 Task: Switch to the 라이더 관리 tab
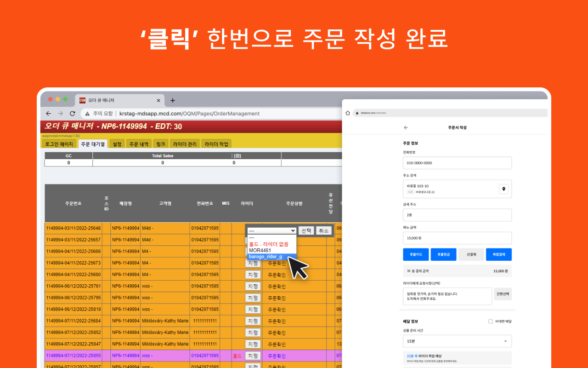click(185, 144)
